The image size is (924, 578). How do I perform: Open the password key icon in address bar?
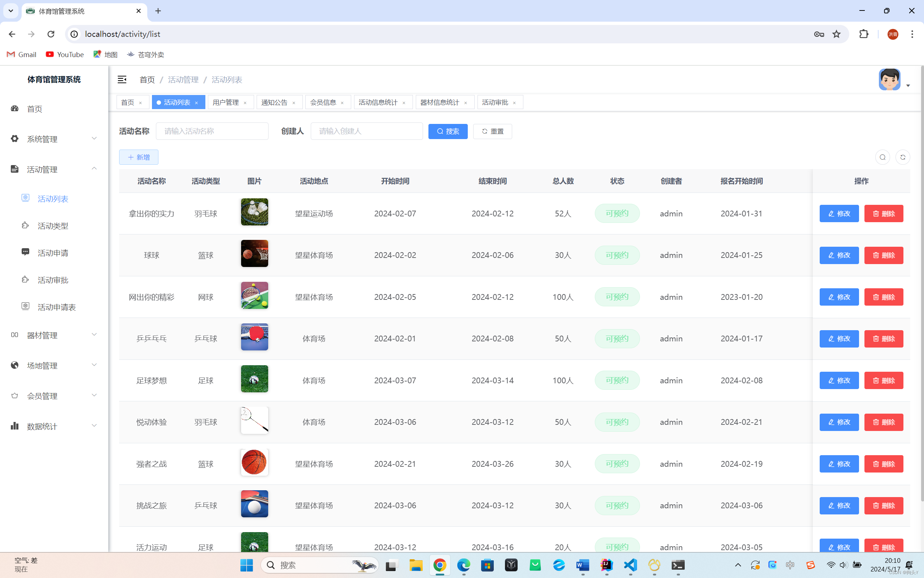pyautogui.click(x=819, y=34)
